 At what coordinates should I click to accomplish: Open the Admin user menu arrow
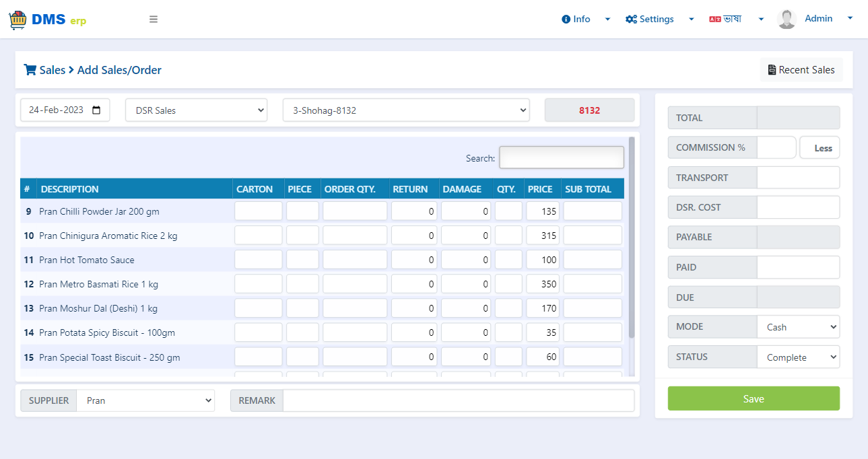[850, 19]
